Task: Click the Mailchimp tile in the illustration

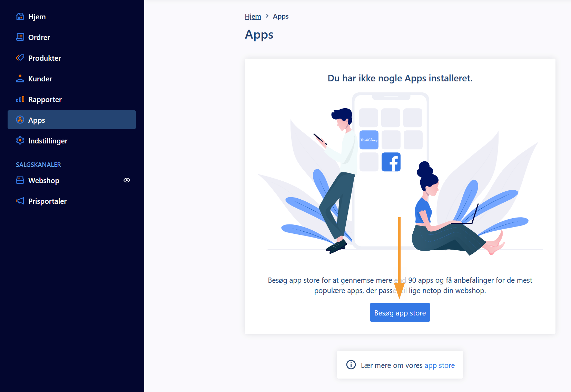Action: pos(369,140)
